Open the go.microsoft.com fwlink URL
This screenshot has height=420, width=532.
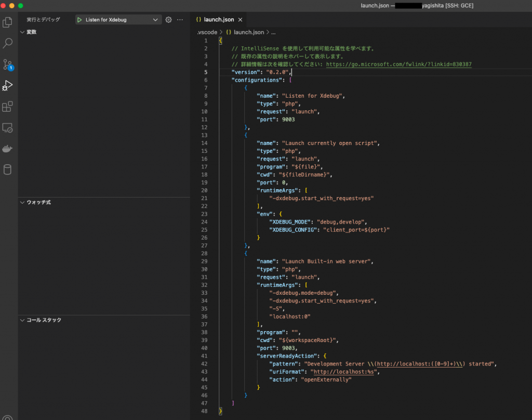pyautogui.click(x=398, y=64)
